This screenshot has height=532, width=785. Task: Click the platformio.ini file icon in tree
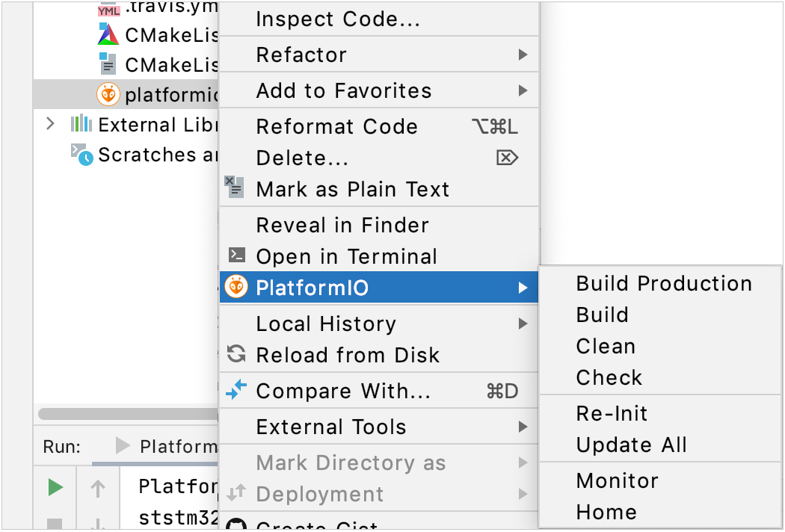coord(108,95)
